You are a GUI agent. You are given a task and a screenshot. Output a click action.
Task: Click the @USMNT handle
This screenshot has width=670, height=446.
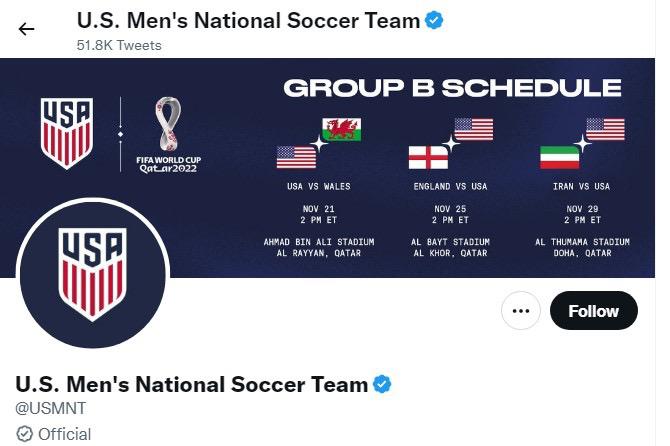(x=50, y=408)
